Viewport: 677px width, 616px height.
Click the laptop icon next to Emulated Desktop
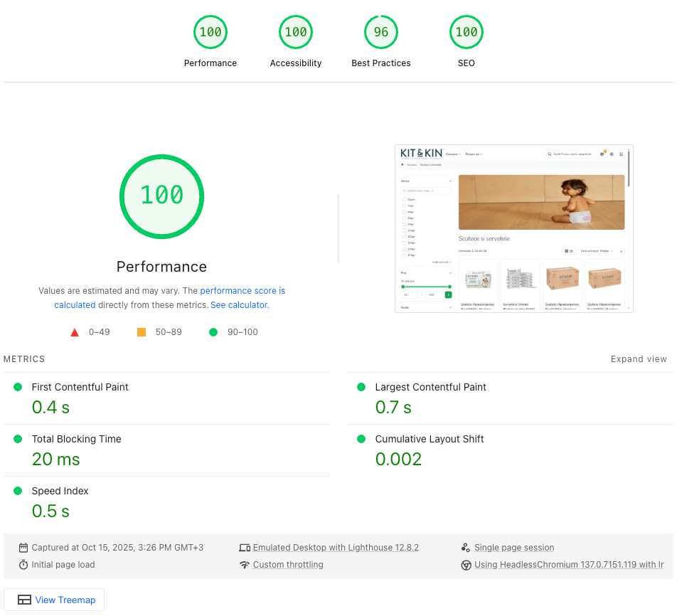click(245, 547)
